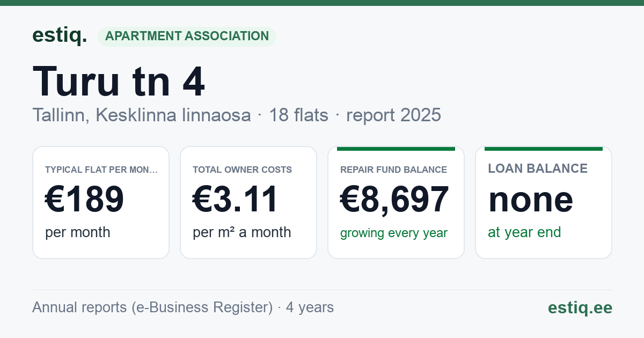Open the Total owner costs card
Screen dimensions: 644x338
pos(248,203)
